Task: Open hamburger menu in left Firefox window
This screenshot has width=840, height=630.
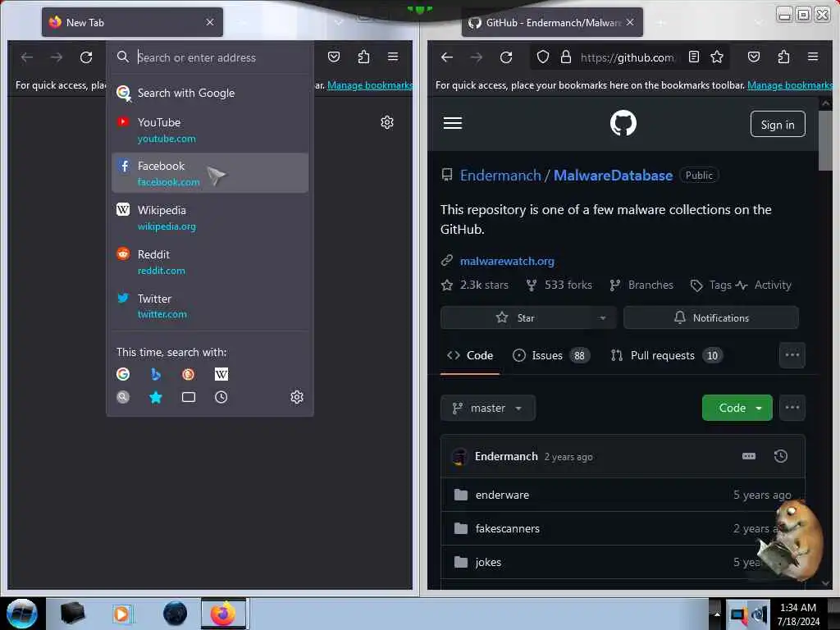Action: click(x=393, y=57)
